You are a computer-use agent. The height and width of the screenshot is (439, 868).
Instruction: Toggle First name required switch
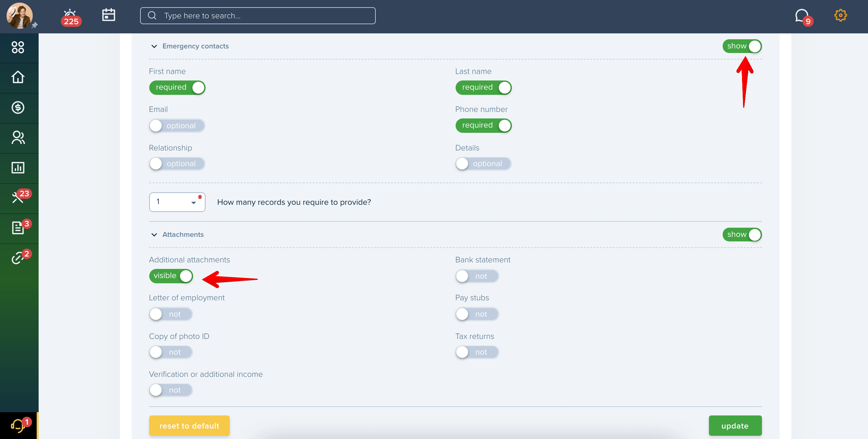(x=177, y=88)
